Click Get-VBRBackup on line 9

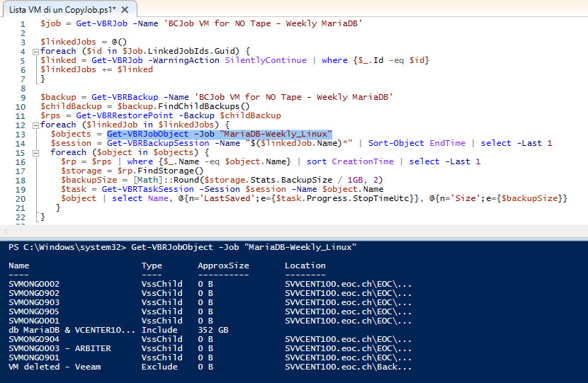point(125,97)
